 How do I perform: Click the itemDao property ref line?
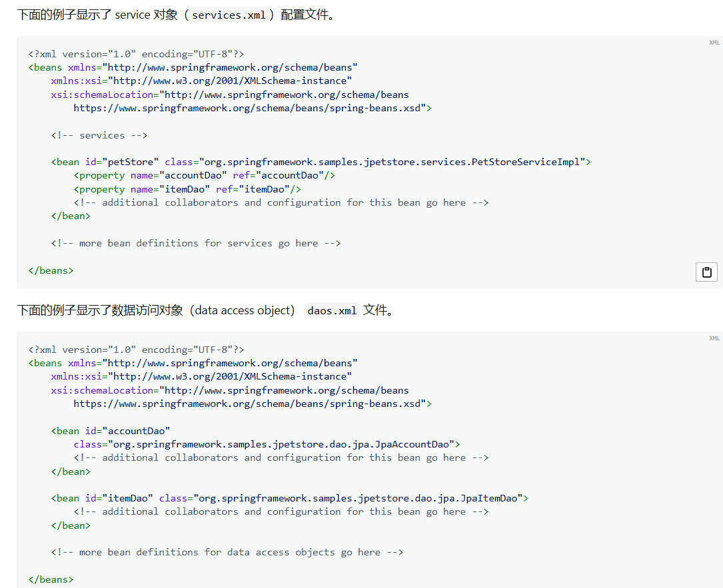pos(187,189)
